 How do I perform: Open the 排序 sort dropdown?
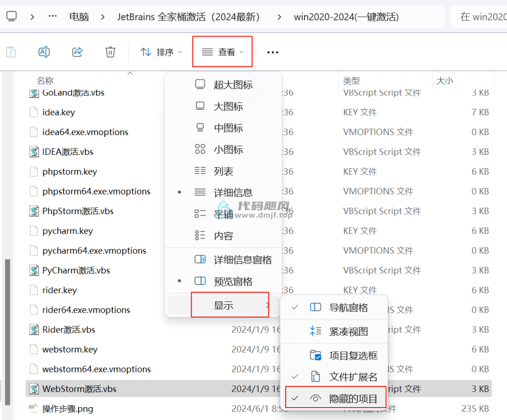pyautogui.click(x=161, y=52)
